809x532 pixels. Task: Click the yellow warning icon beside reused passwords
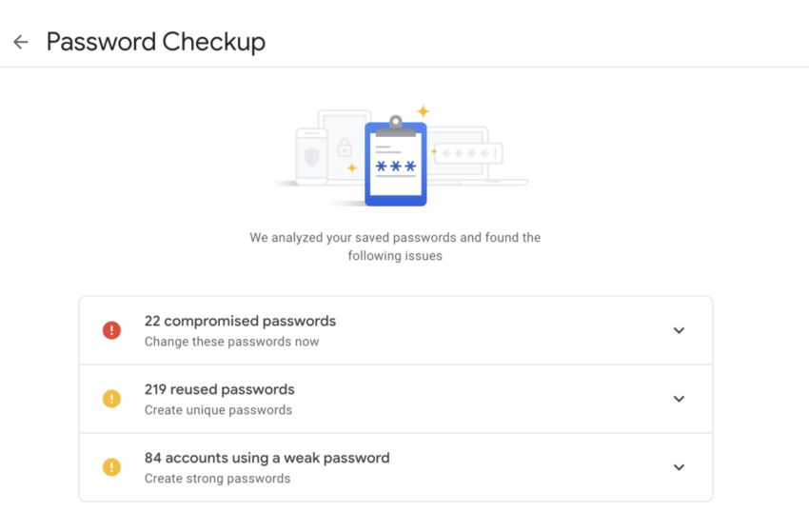tap(111, 399)
